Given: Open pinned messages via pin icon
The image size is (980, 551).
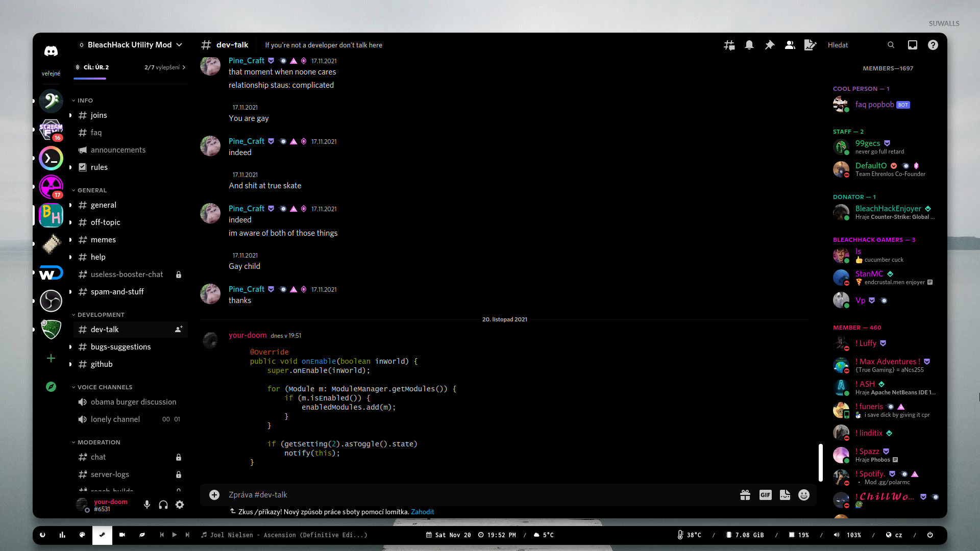Looking at the screenshot, I should click(769, 45).
